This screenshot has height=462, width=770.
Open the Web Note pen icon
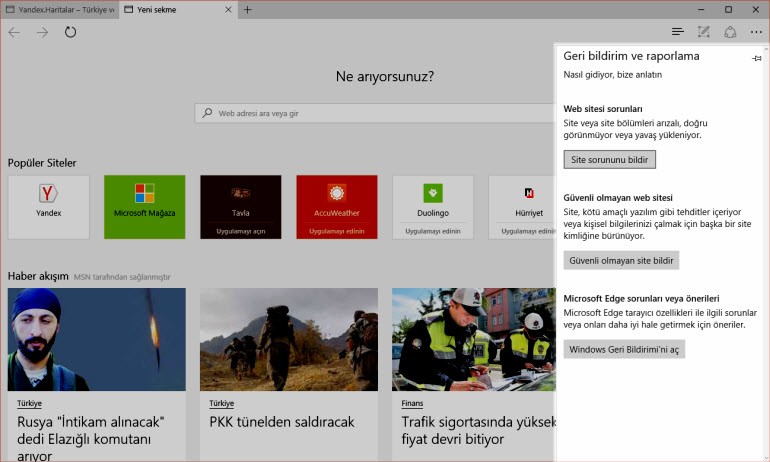point(704,32)
